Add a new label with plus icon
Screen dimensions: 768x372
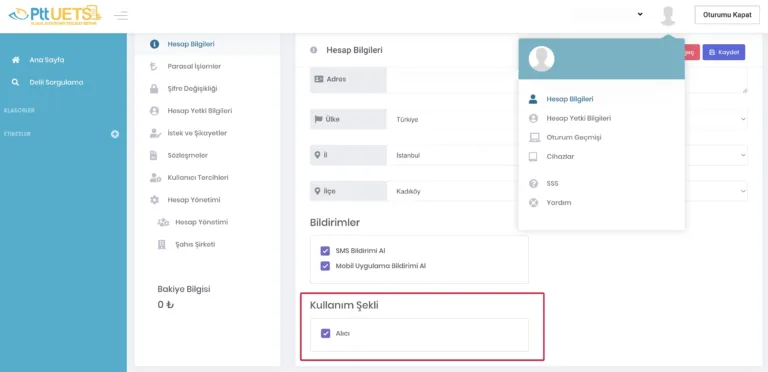pos(115,134)
